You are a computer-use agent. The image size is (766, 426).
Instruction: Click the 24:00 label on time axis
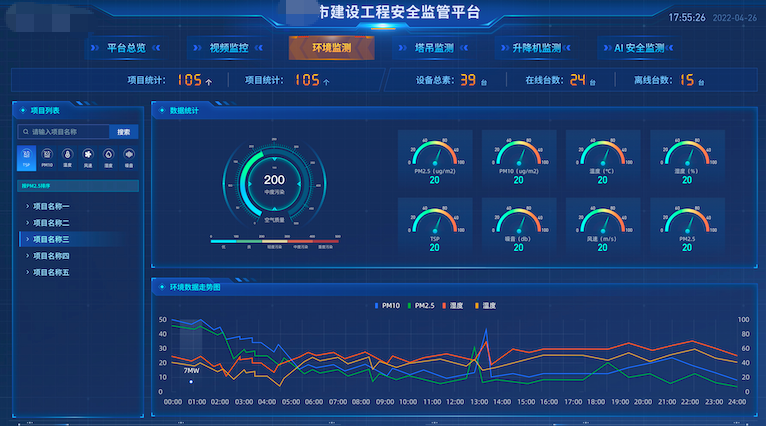pos(737,402)
